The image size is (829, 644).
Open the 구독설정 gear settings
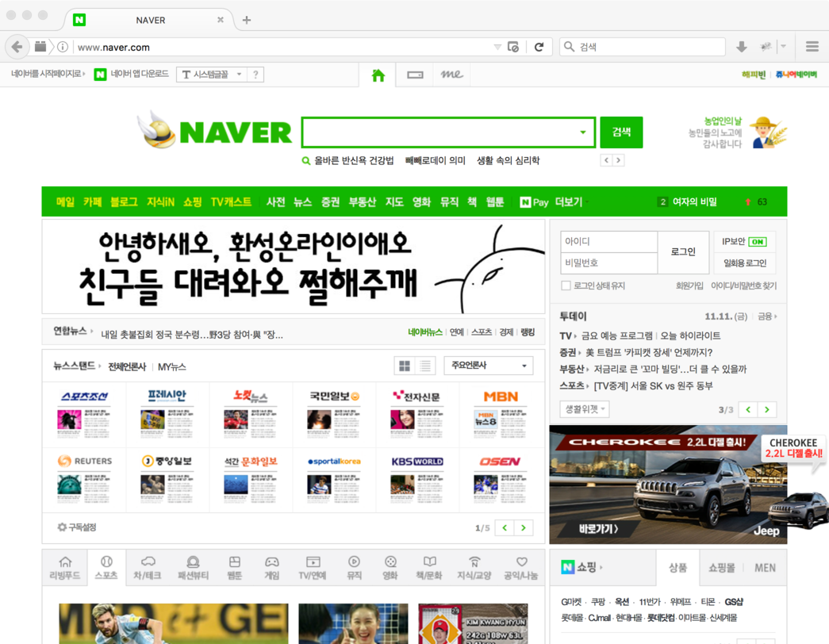coord(77,527)
